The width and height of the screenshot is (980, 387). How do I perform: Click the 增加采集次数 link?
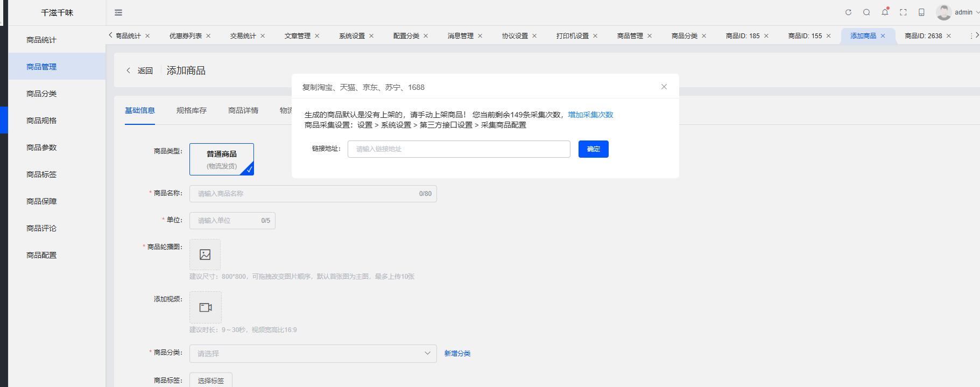(x=590, y=115)
